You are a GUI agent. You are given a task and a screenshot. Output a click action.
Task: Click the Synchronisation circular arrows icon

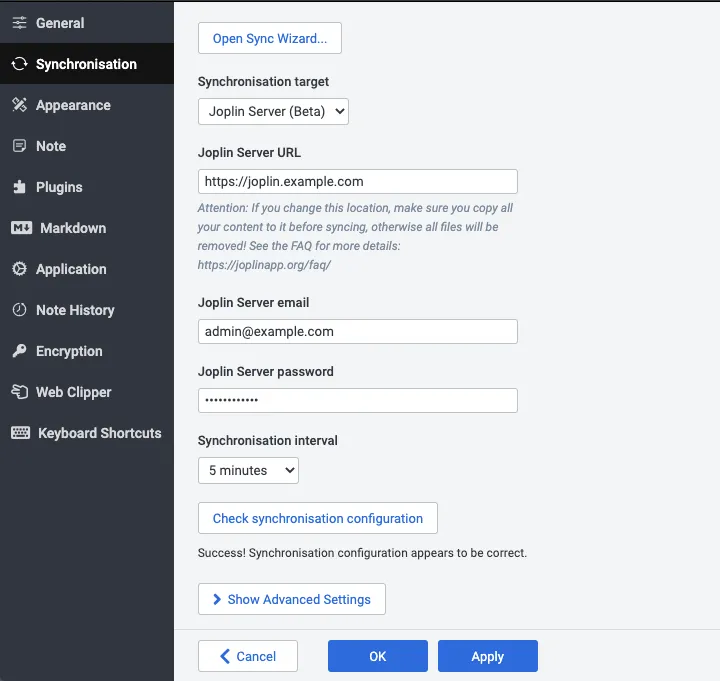point(19,64)
